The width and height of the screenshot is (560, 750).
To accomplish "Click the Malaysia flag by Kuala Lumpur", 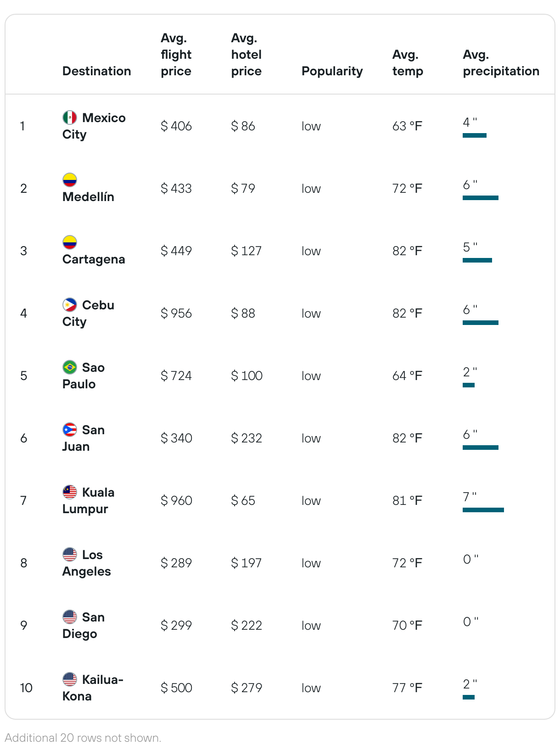I will (x=69, y=492).
